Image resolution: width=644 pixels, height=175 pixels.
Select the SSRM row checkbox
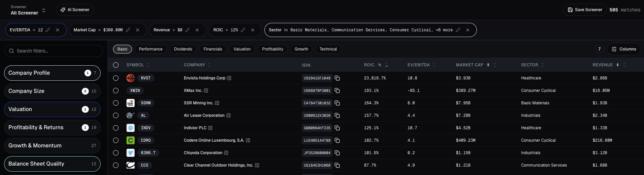[116, 103]
